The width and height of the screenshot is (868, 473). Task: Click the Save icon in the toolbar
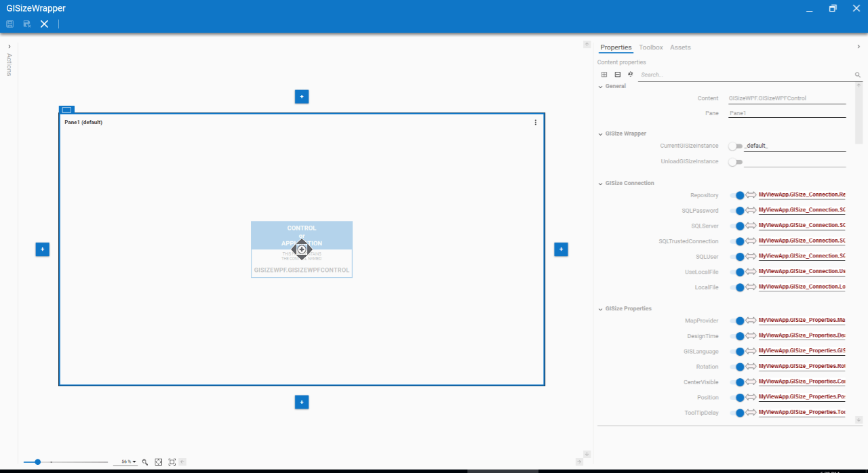[10, 24]
